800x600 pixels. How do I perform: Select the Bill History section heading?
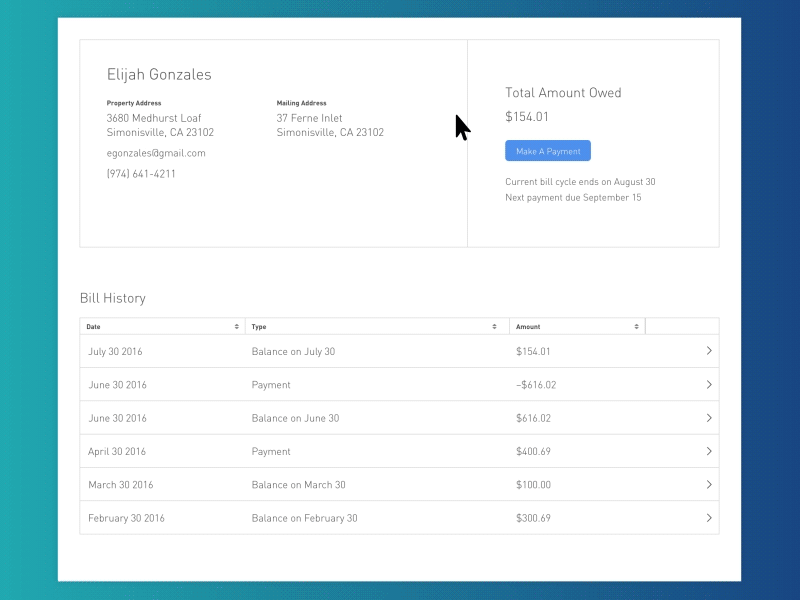point(112,297)
